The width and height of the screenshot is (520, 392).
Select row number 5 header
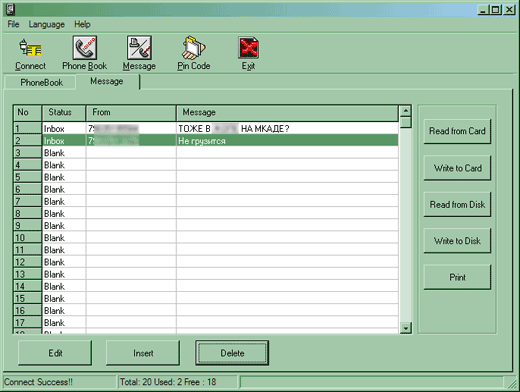coord(27,177)
